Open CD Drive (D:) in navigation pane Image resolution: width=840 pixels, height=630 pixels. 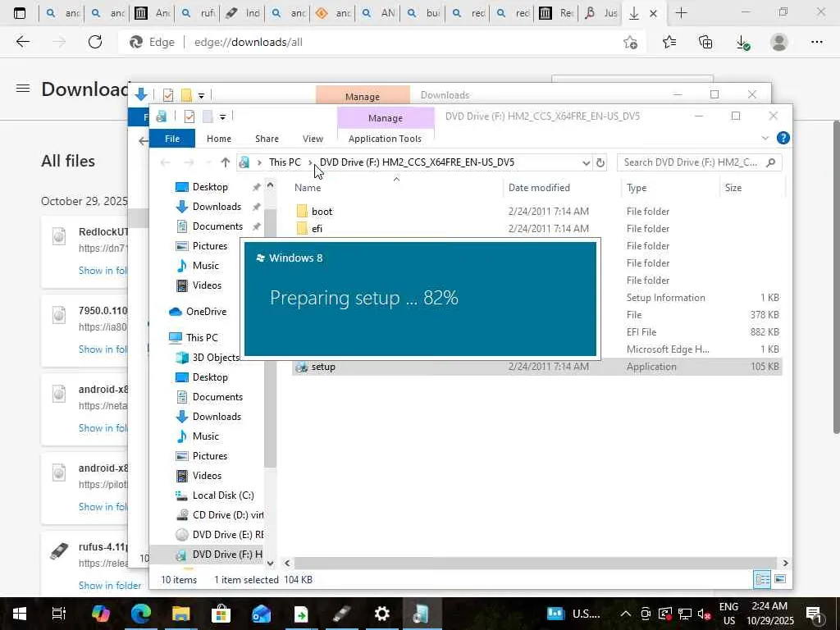point(220,515)
